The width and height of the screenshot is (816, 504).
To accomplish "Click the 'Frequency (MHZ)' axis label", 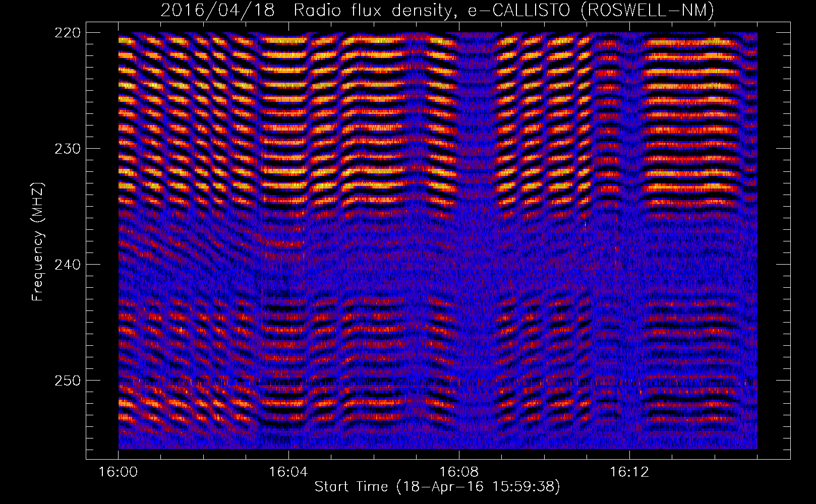I will [38, 241].
